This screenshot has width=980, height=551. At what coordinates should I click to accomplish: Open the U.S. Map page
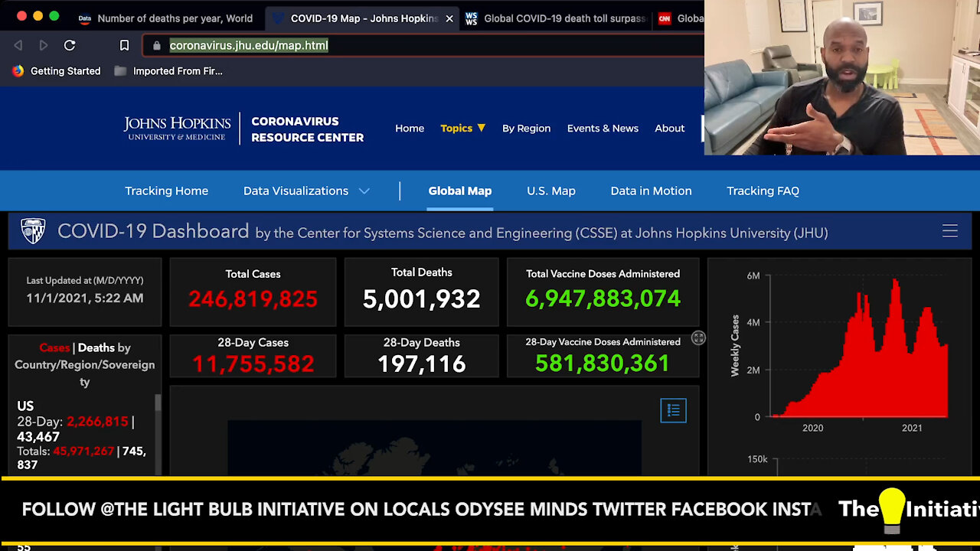coord(550,191)
